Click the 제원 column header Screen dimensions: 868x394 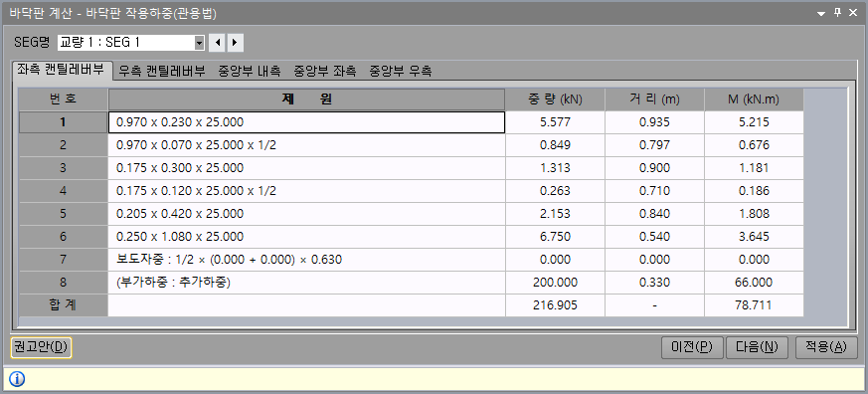click(306, 99)
